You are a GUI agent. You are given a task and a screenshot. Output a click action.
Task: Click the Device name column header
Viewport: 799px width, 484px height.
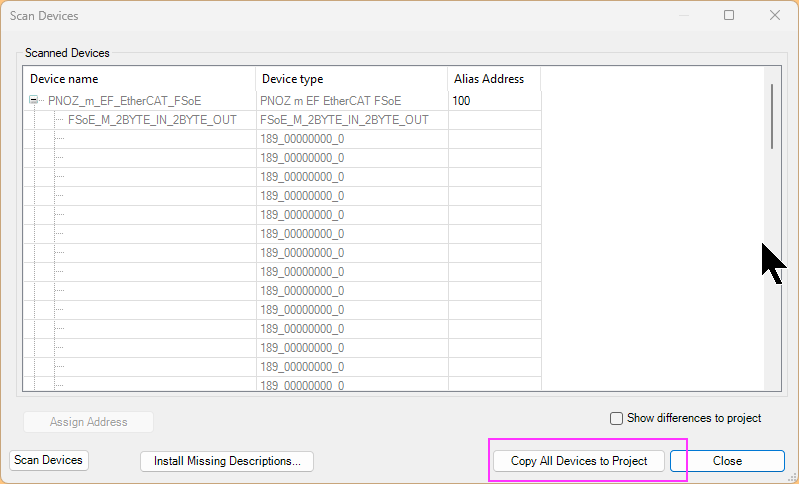[x=140, y=79]
